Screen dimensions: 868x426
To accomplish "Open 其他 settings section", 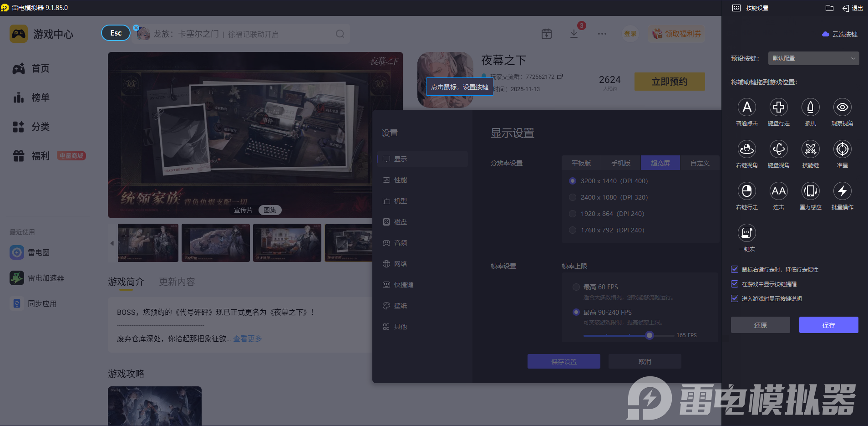I will click(x=422, y=327).
